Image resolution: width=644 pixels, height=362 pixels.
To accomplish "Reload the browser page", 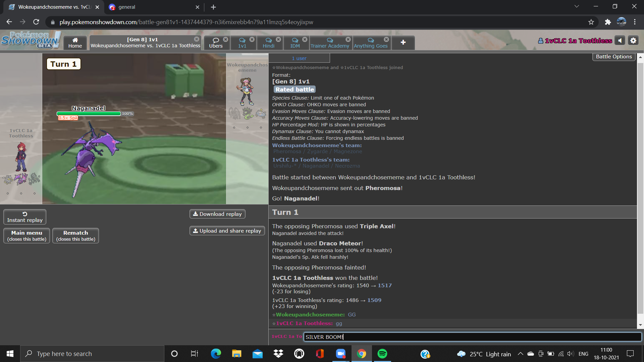I will point(36,22).
